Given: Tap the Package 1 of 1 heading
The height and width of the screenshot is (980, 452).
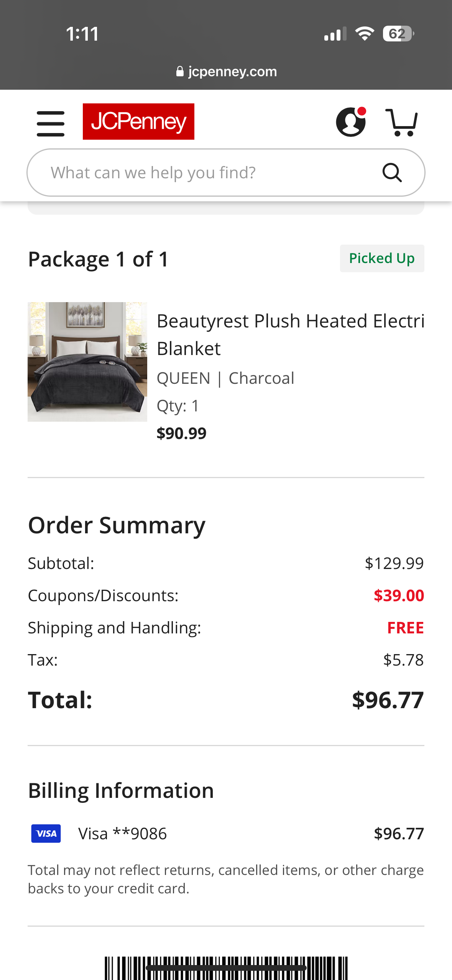Looking at the screenshot, I should pos(99,259).
